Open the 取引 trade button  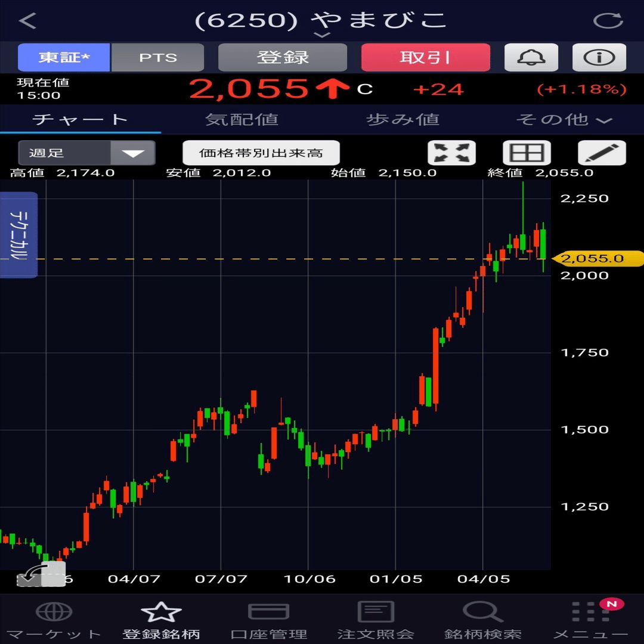(x=426, y=57)
